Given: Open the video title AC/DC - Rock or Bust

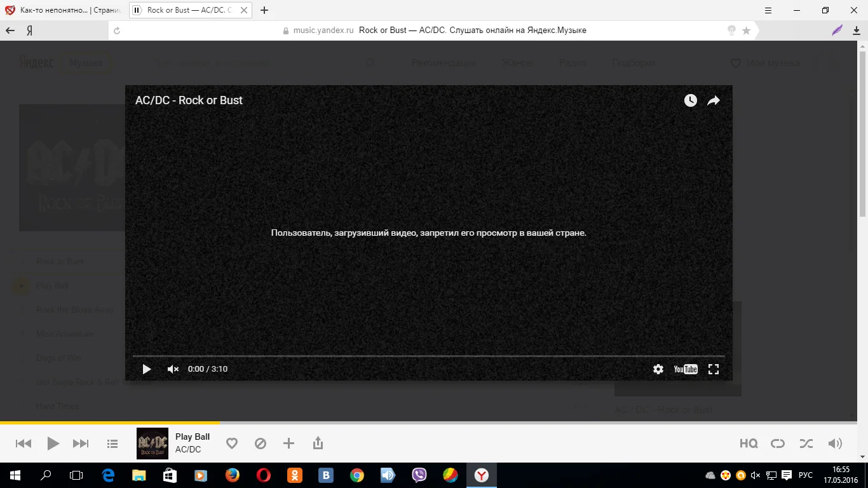Looking at the screenshot, I should tap(189, 100).
